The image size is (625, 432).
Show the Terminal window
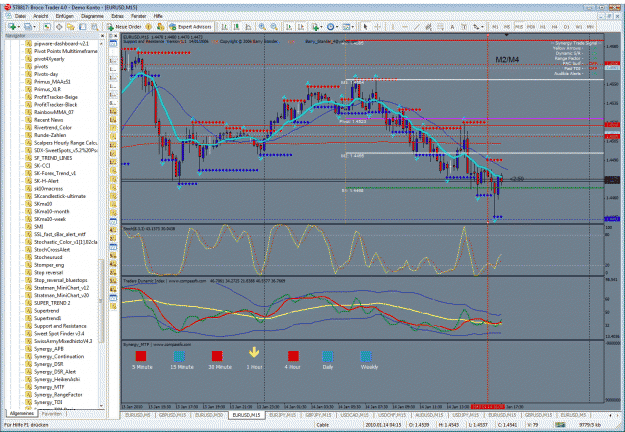pos(83,27)
